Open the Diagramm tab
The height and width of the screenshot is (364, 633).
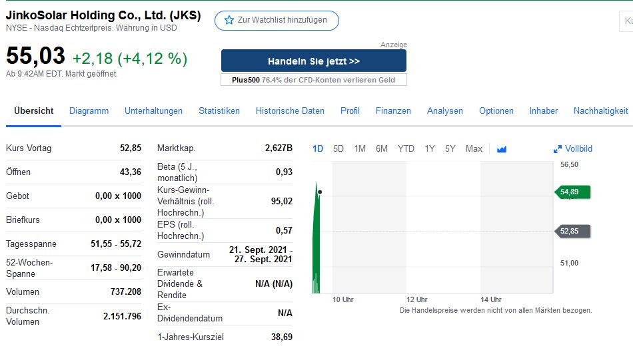tap(89, 111)
